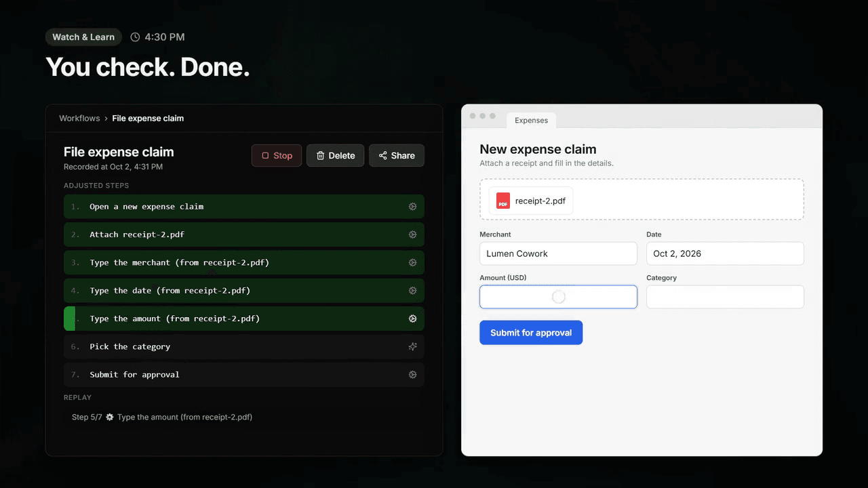The image size is (868, 488).
Task: Click gear icon on Open a new expense claim step
Action: tap(412, 207)
